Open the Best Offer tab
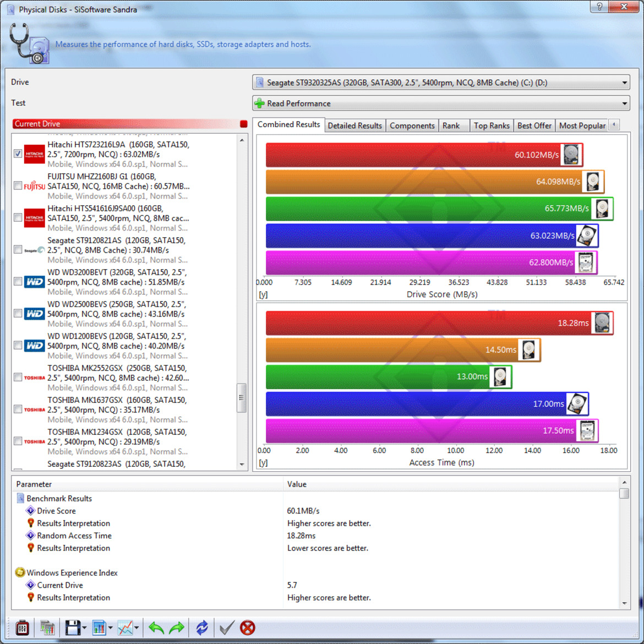 pos(534,125)
